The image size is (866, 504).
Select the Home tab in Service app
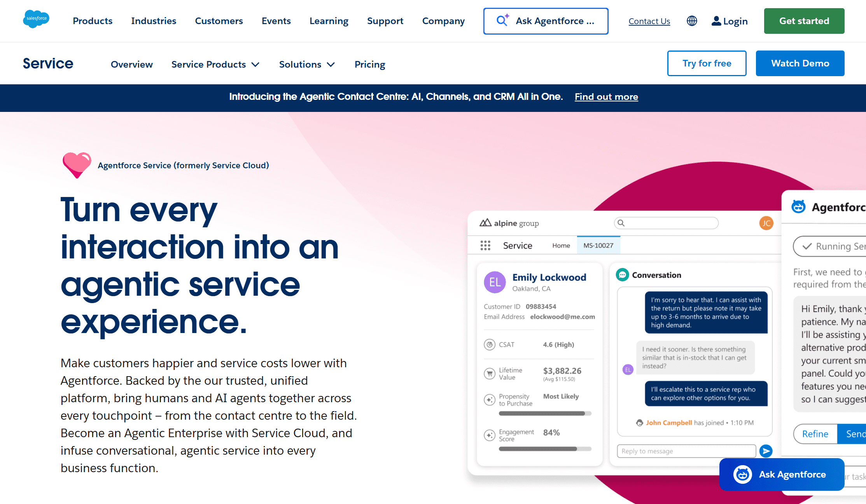coord(561,246)
